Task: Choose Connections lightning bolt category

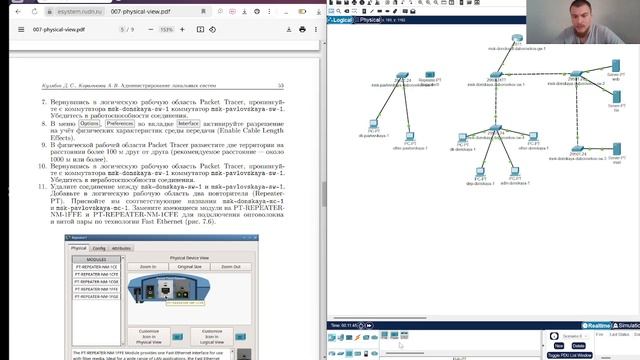Action: pos(358,338)
